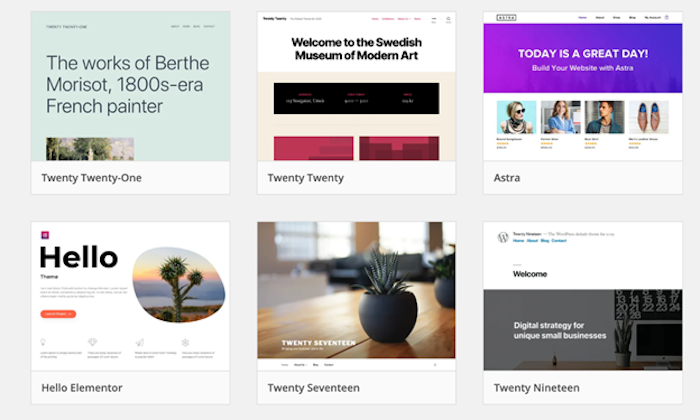Screen dimensions: 700x420
Task: Click the snowflake icon in Hello preview
Action: click(x=185, y=342)
